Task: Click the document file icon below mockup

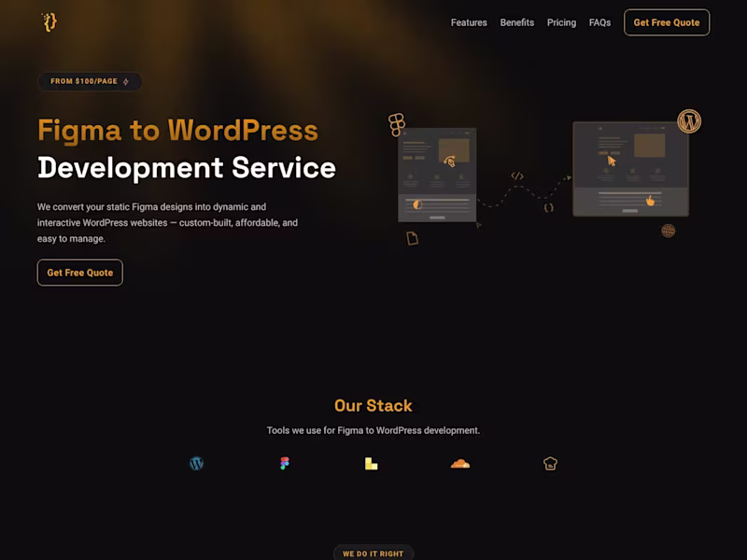Action: [x=412, y=238]
